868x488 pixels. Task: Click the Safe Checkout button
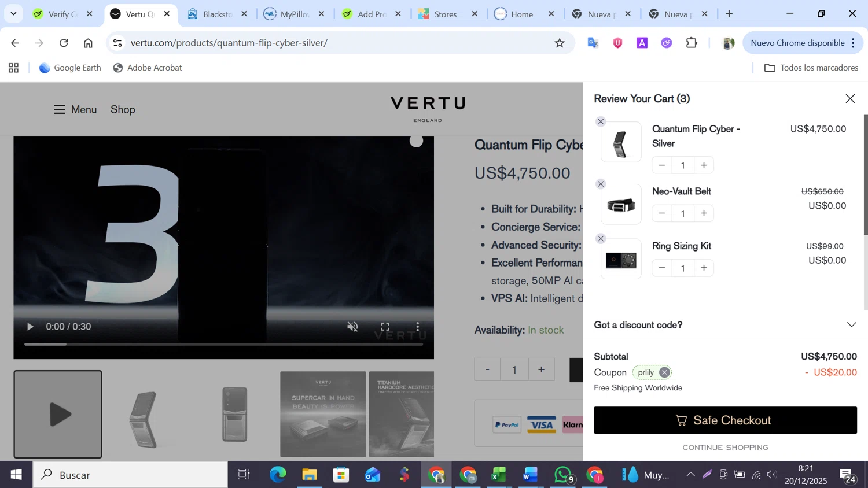pos(725,420)
